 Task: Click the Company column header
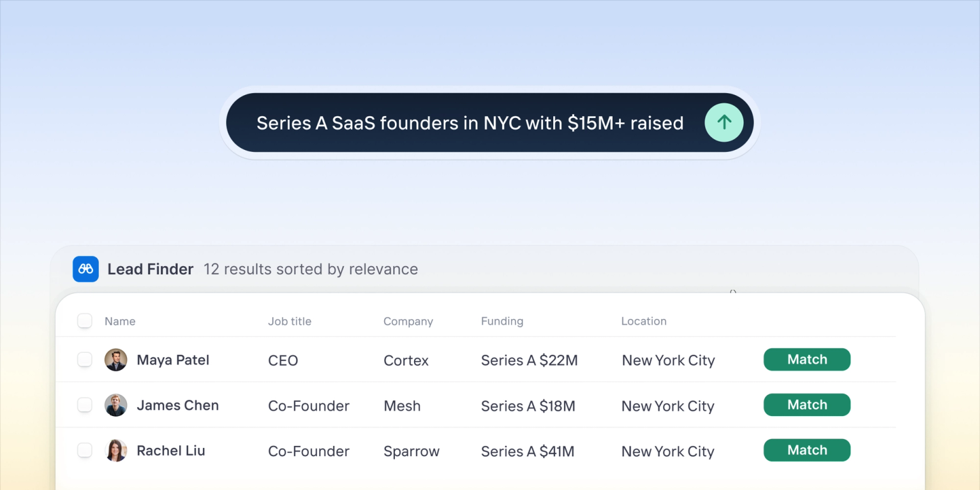tap(408, 322)
